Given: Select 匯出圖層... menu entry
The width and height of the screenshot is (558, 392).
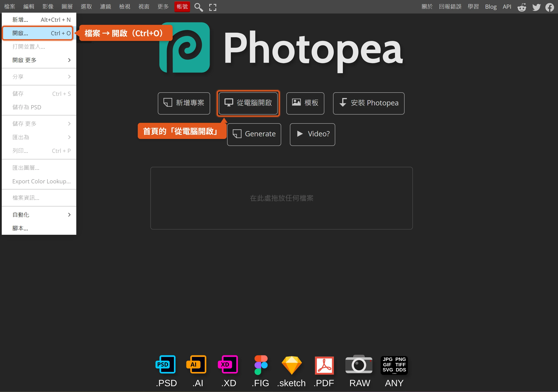Looking at the screenshot, I should coord(39,168).
